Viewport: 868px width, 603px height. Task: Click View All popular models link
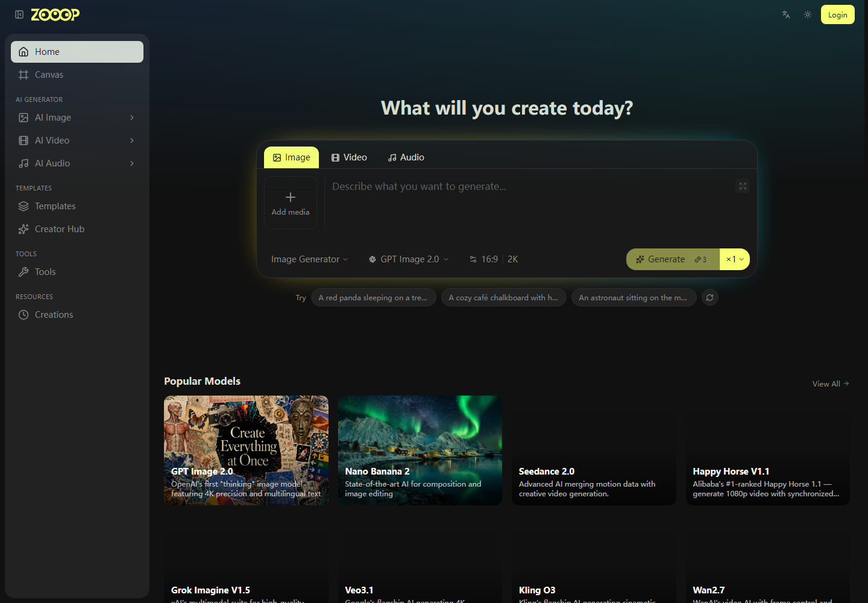click(x=831, y=384)
